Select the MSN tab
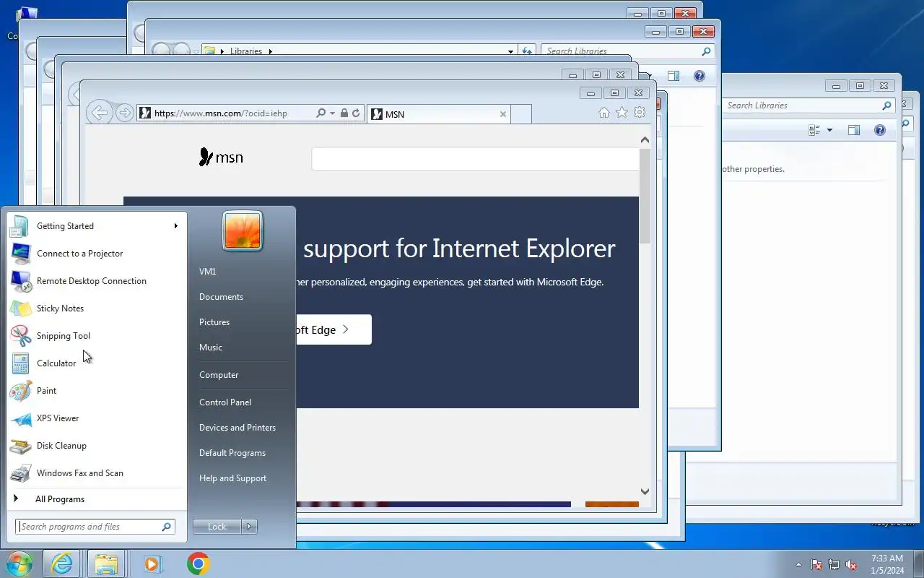 click(x=439, y=114)
